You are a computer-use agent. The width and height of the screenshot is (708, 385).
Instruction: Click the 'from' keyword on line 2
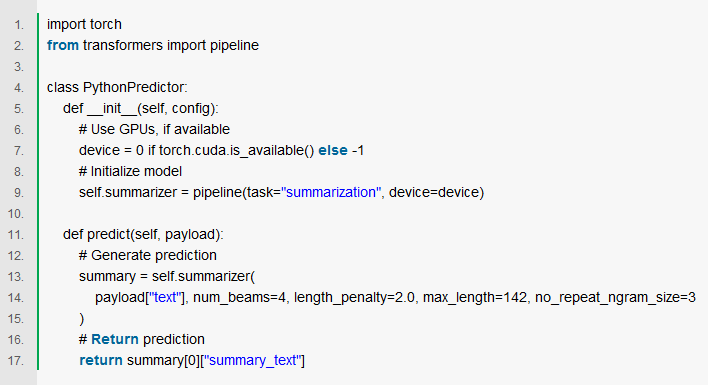(x=63, y=45)
